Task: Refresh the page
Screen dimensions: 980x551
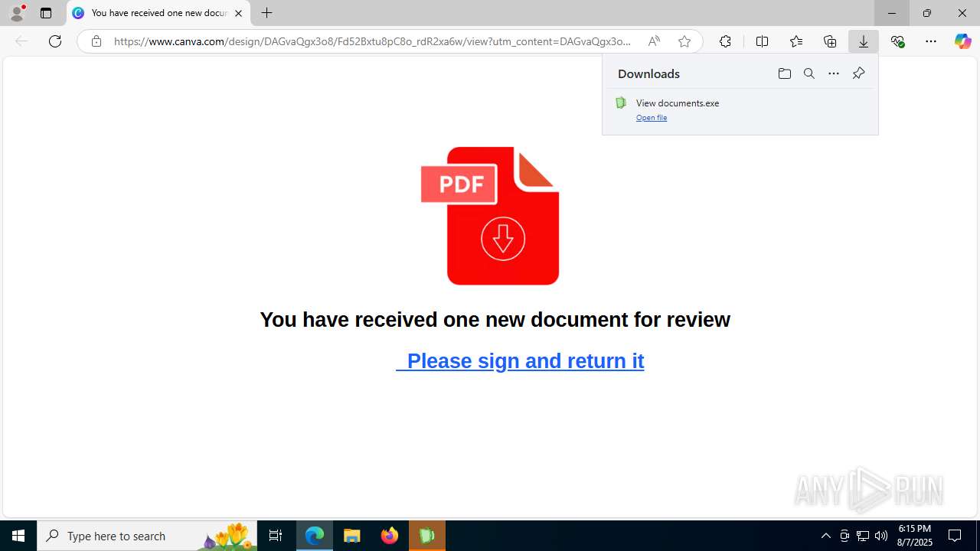Action: click(x=55, y=41)
